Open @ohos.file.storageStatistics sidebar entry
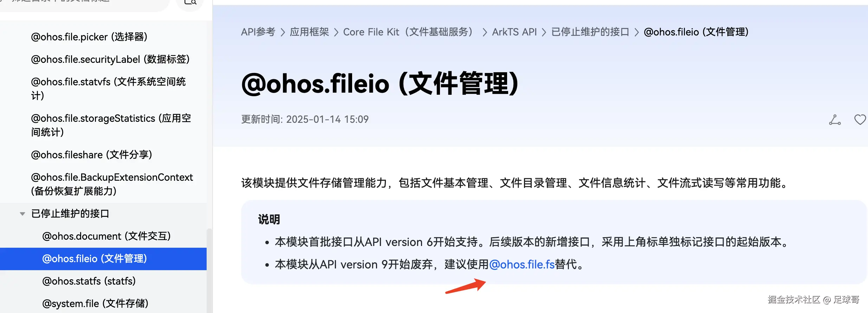This screenshot has height=313, width=868. click(111, 125)
